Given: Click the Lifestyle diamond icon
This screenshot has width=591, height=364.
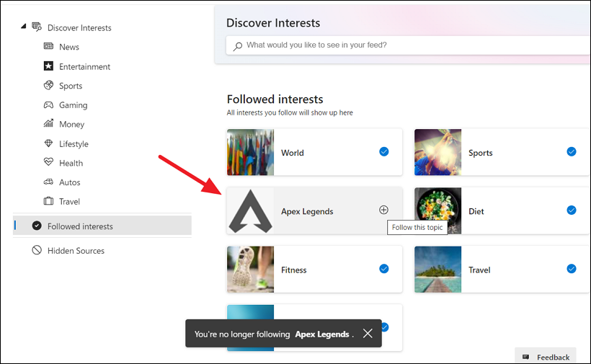Looking at the screenshot, I should (48, 143).
